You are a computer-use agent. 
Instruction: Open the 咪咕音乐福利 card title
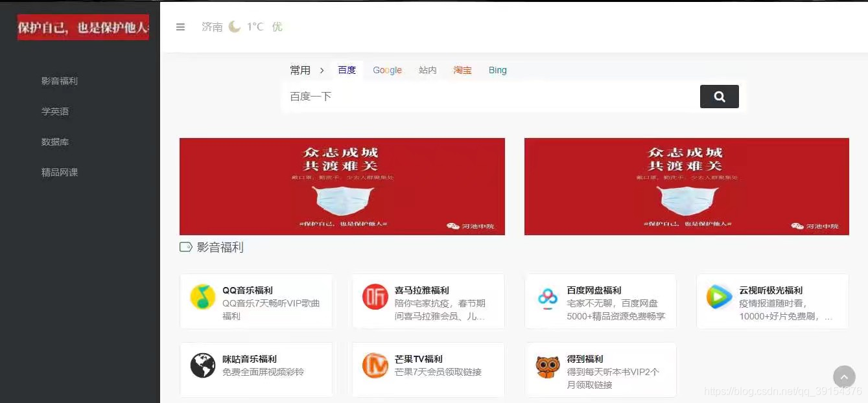click(x=250, y=359)
